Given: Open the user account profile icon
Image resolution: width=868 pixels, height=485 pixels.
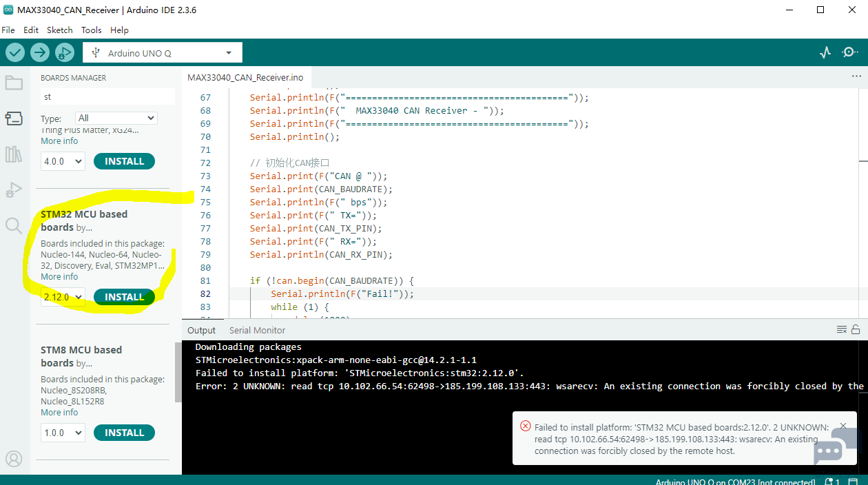Looking at the screenshot, I should click(x=14, y=459).
